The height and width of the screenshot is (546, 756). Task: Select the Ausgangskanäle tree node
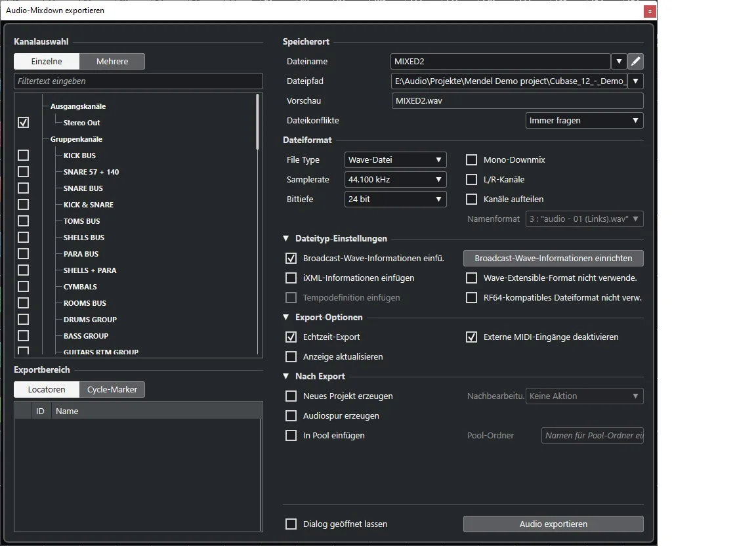click(78, 106)
